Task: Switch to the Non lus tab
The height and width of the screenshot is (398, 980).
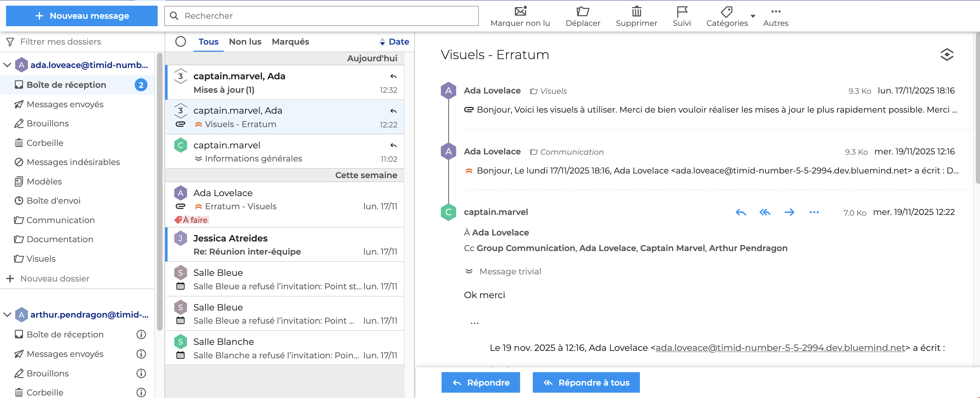Action: (x=245, y=41)
